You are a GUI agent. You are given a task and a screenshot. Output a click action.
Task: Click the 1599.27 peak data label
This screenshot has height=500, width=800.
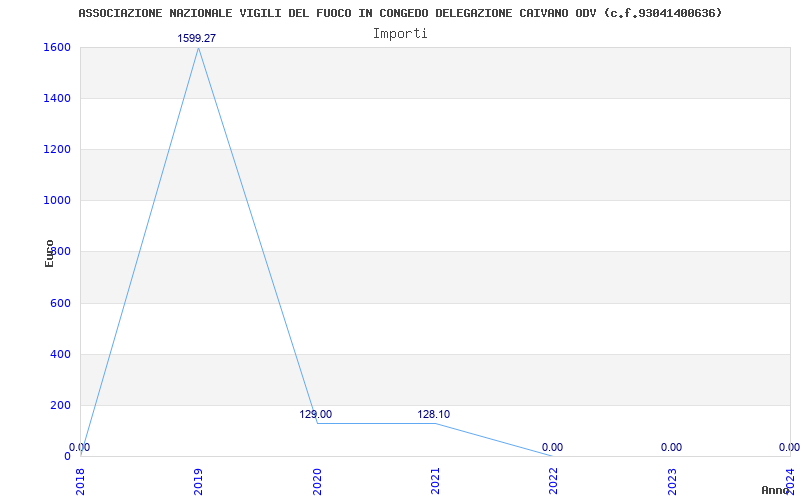click(197, 38)
